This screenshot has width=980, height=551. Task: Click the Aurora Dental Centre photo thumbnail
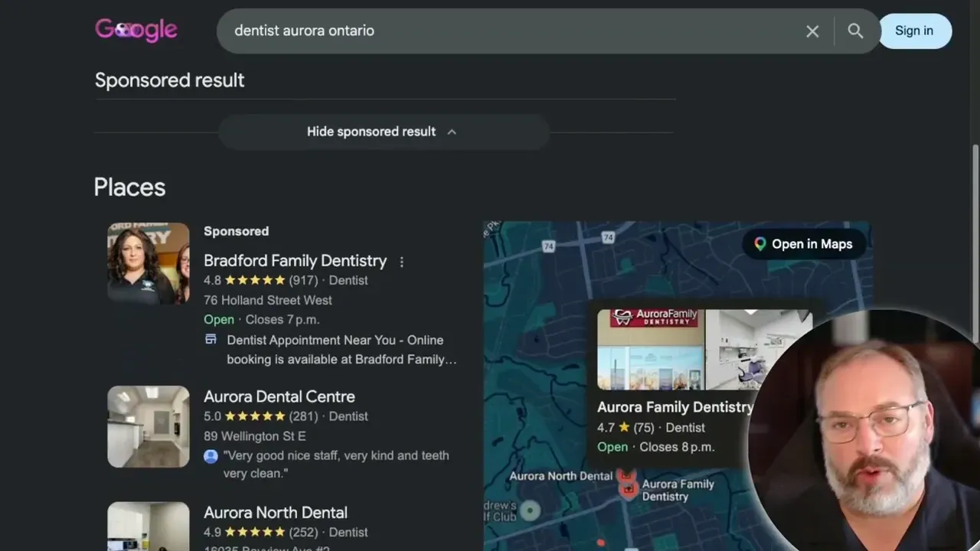(149, 426)
